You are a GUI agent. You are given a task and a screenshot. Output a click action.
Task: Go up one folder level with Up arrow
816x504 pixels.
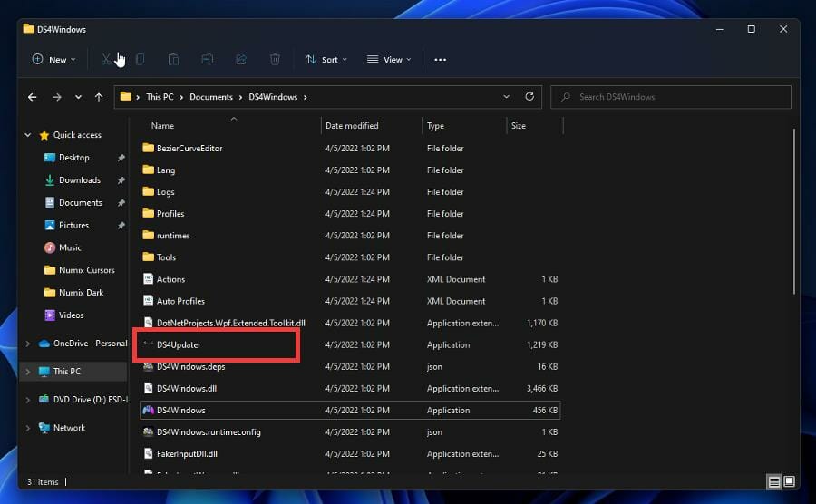pos(99,97)
